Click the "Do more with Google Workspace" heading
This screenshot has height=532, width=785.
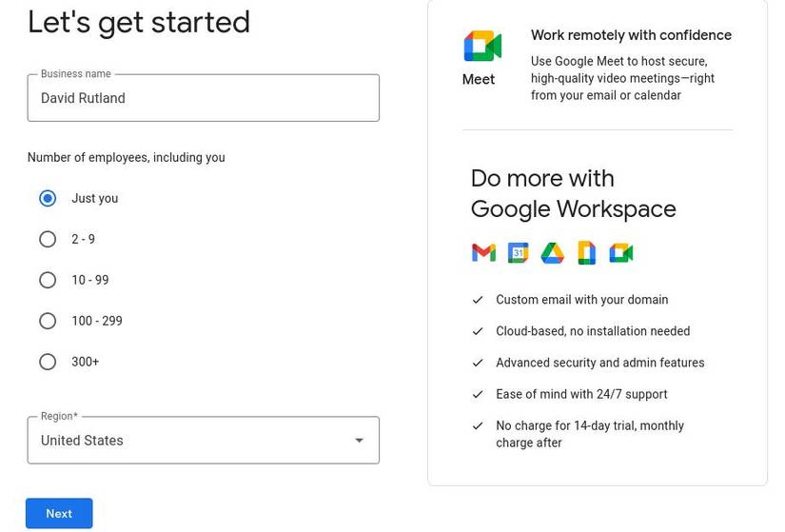[x=573, y=193]
